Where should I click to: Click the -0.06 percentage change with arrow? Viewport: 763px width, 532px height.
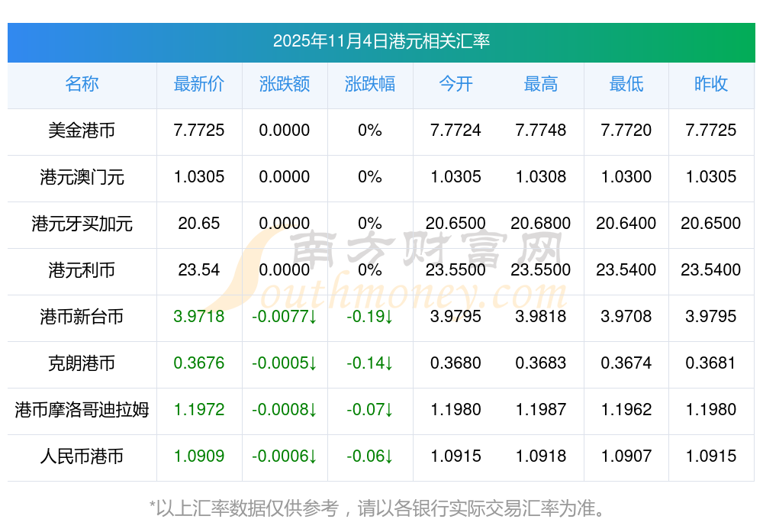click(x=370, y=456)
